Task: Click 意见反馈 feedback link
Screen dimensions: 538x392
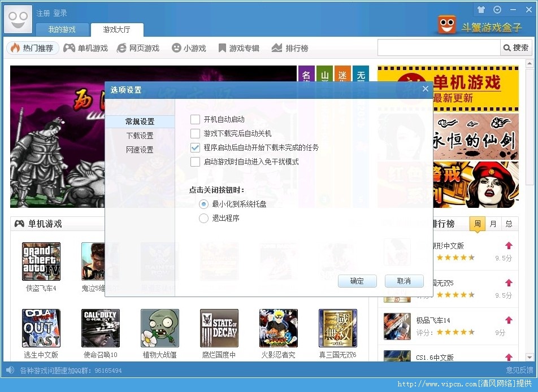Action: pos(519,370)
